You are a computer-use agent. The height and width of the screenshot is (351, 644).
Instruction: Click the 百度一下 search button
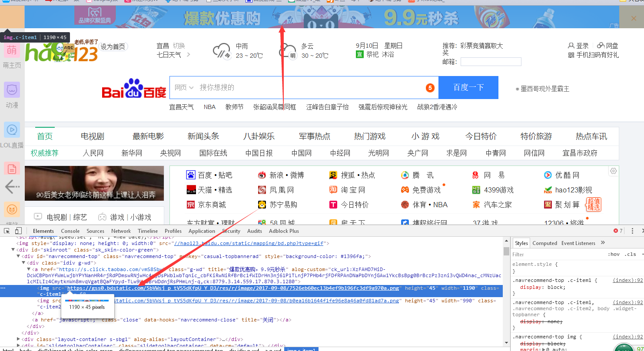[x=468, y=87]
